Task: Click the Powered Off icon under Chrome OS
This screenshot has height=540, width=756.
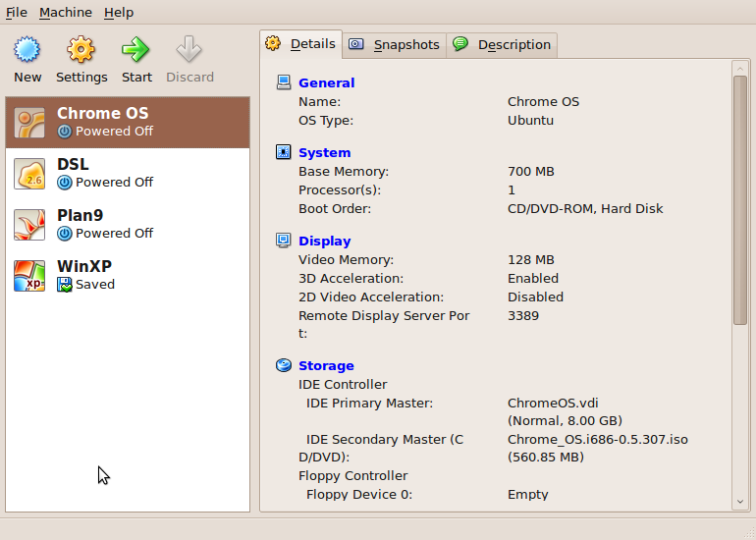Action: [x=64, y=132]
